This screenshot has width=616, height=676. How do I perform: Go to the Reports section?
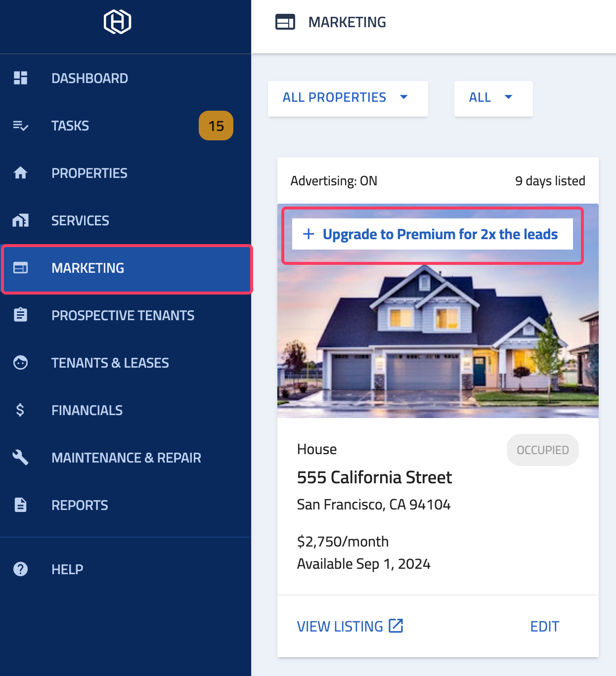coord(126,505)
